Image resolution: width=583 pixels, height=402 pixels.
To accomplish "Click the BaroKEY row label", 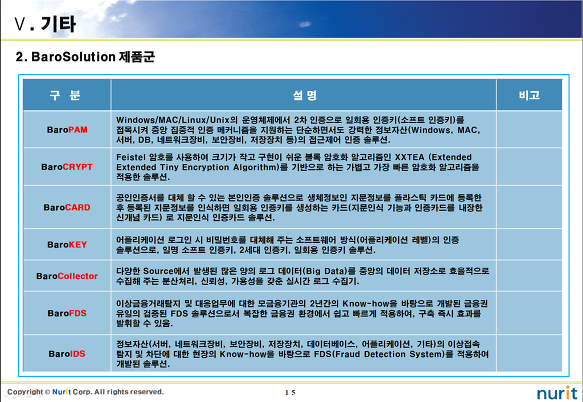I will click(x=67, y=244).
